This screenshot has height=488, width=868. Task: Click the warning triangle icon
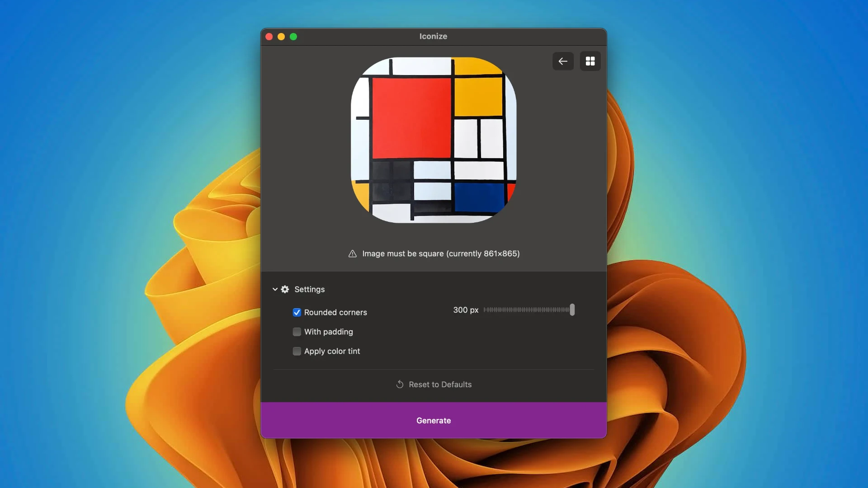click(353, 253)
